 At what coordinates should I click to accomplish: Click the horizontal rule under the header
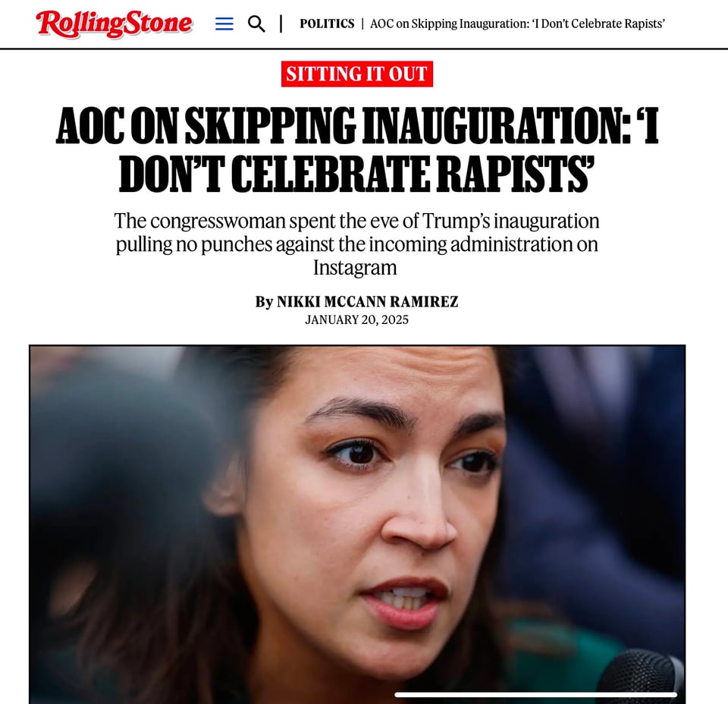coord(364,49)
